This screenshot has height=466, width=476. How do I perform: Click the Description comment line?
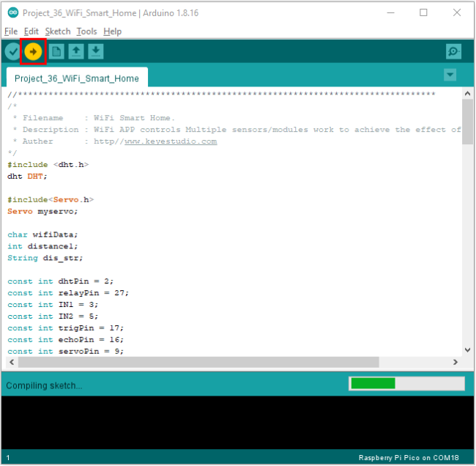pyautogui.click(x=237, y=130)
